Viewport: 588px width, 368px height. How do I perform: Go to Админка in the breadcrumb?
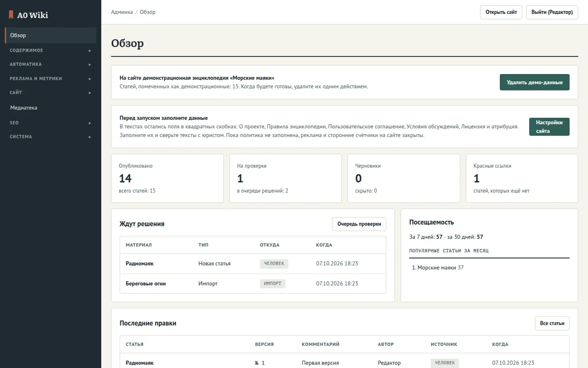click(x=122, y=12)
